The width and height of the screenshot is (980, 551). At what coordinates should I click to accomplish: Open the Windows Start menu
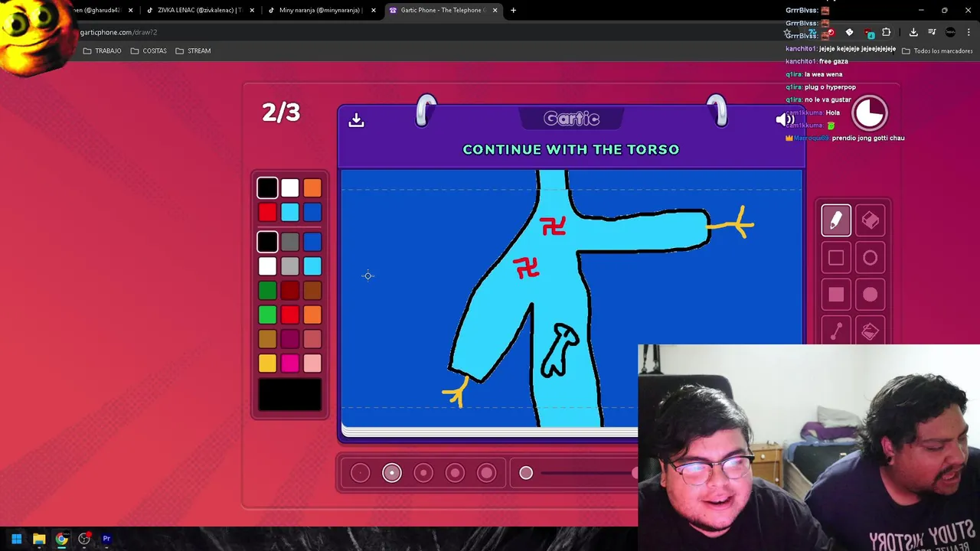[16, 539]
